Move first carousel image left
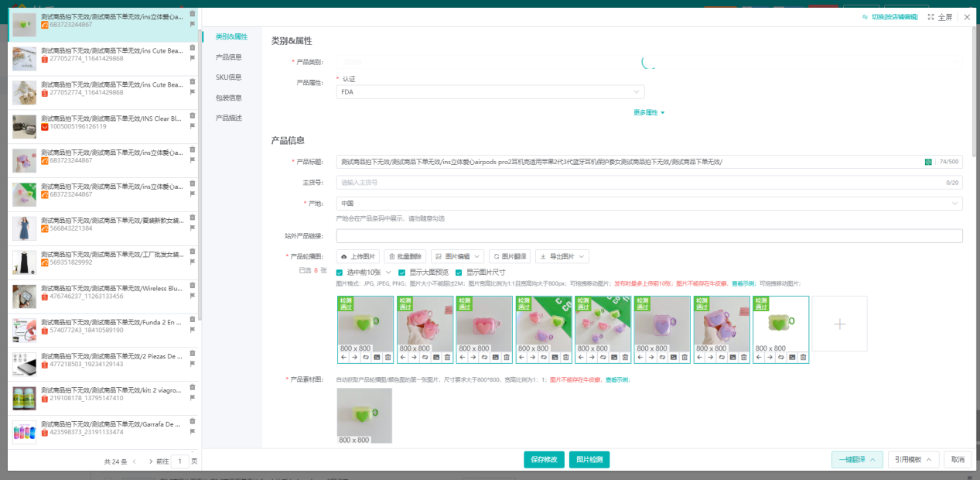The width and height of the screenshot is (980, 480). (343, 357)
